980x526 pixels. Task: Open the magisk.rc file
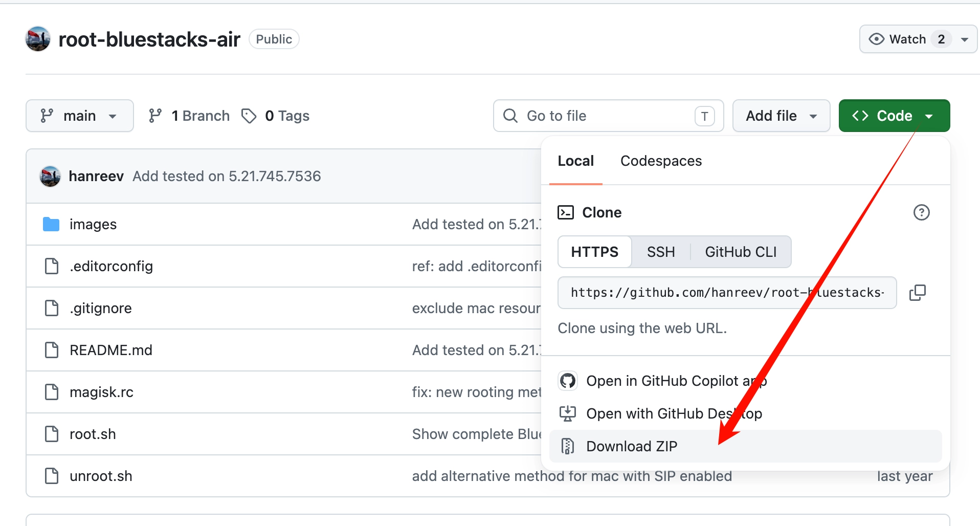coord(101,392)
